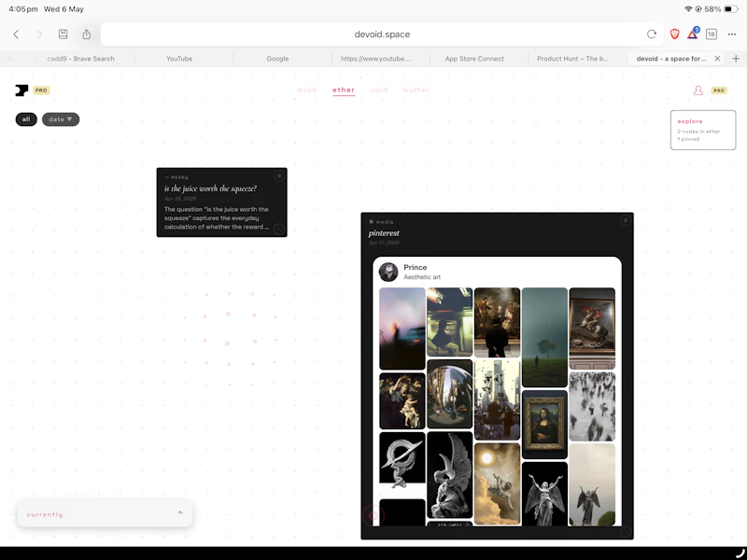
Task: Open the pinterest card title
Action: (384, 233)
